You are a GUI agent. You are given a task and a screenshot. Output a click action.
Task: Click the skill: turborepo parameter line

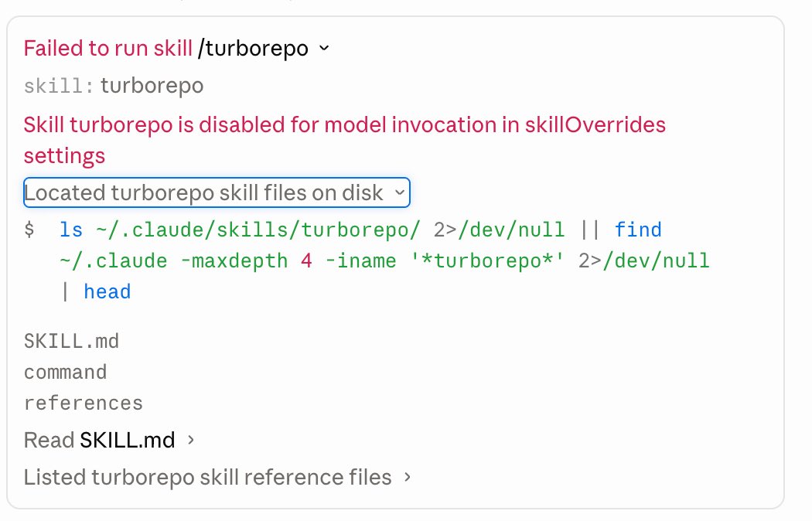click(114, 86)
